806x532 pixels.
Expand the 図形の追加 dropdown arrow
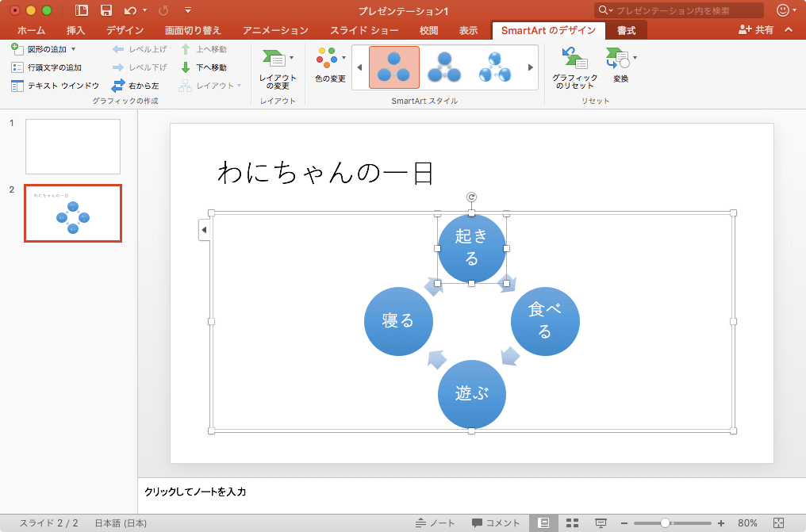pos(74,49)
